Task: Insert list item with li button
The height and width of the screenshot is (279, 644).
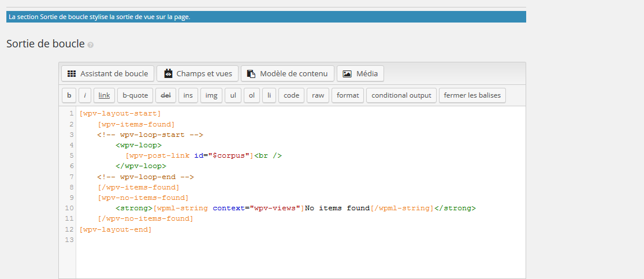Action: 269,95
